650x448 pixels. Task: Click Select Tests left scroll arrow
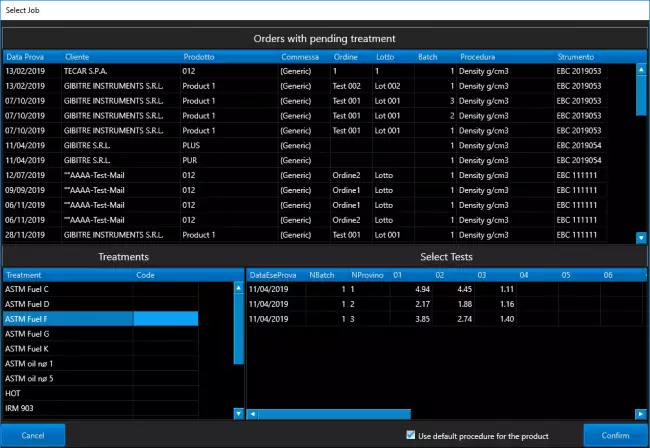pyautogui.click(x=252, y=414)
